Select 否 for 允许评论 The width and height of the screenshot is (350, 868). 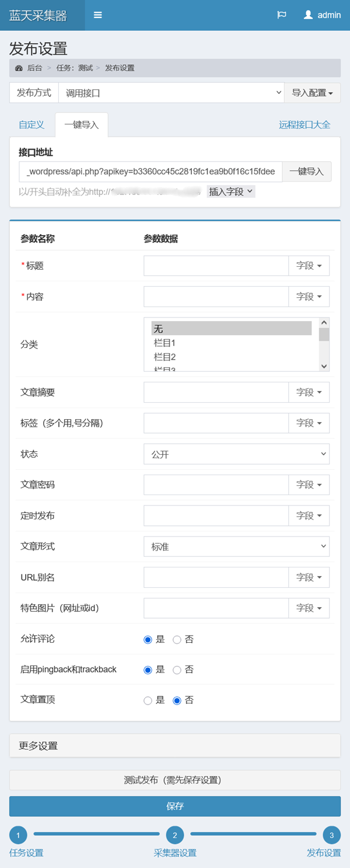click(177, 639)
